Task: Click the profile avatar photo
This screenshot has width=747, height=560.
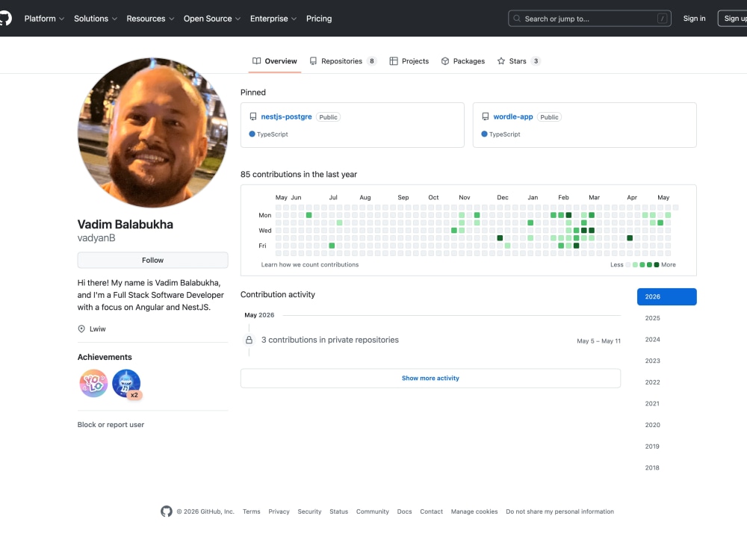Action: pos(152,133)
